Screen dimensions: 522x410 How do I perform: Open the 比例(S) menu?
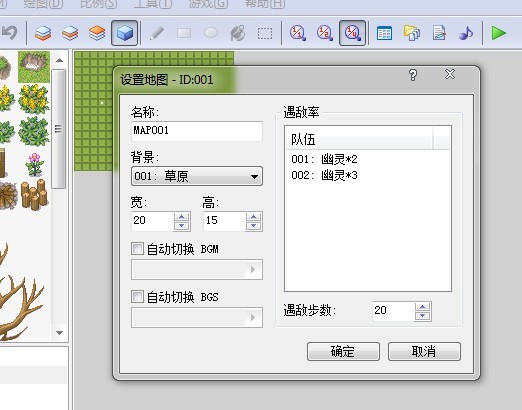tap(99, 4)
